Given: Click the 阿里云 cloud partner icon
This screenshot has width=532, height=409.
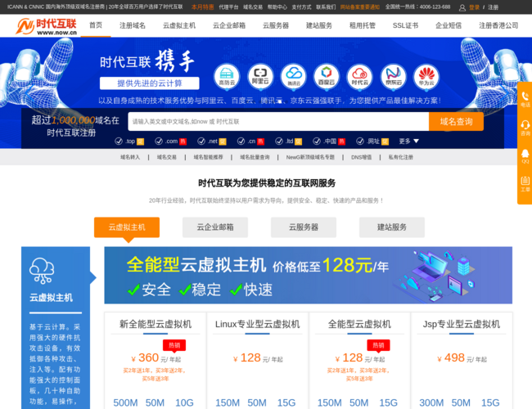Looking at the screenshot, I should tap(260, 76).
